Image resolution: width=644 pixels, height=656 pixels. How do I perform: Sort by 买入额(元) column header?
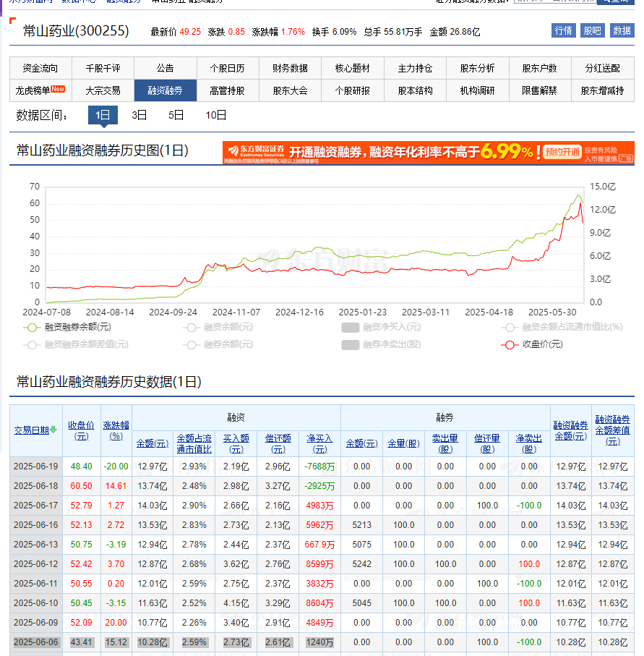(x=236, y=443)
